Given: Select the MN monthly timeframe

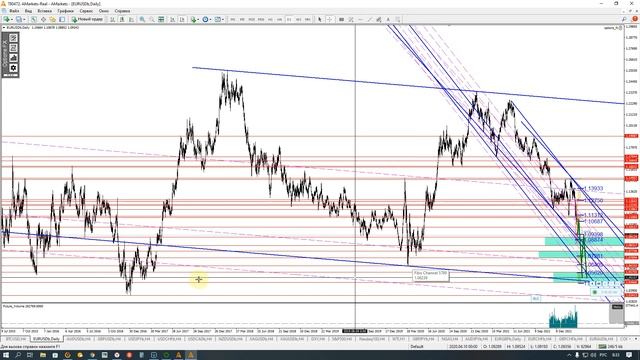Looking at the screenshot, I should (x=308, y=19).
